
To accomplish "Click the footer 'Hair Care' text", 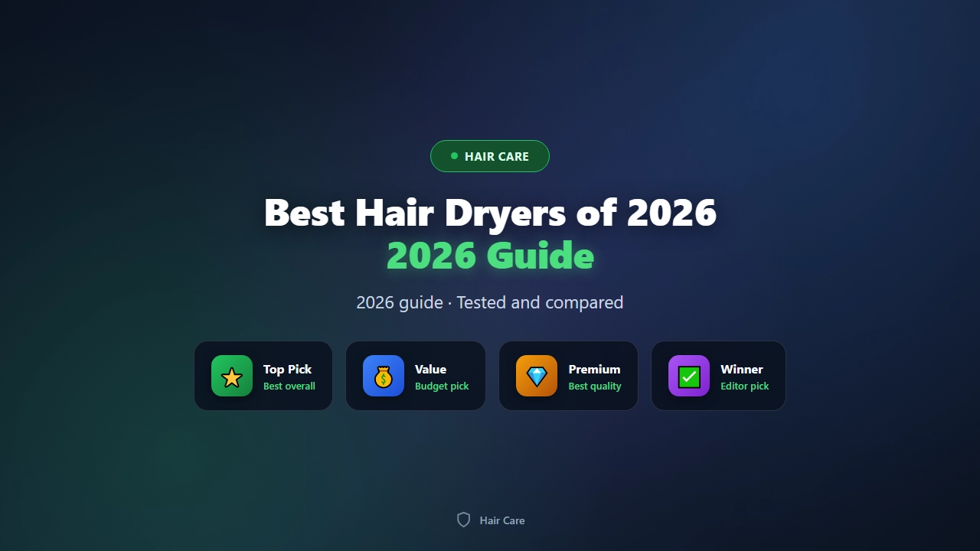I will (x=502, y=520).
